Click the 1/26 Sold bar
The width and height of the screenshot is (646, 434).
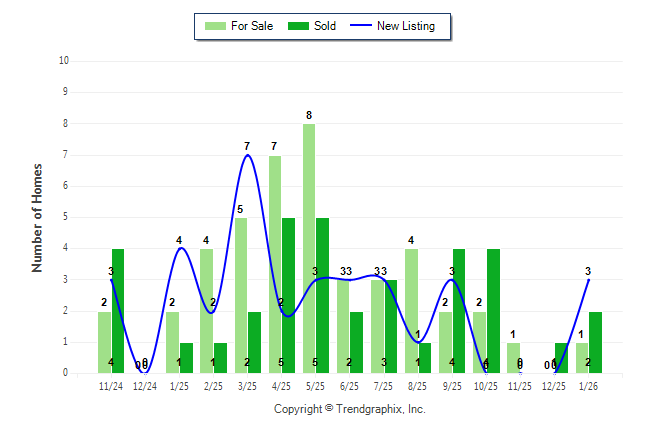point(595,342)
